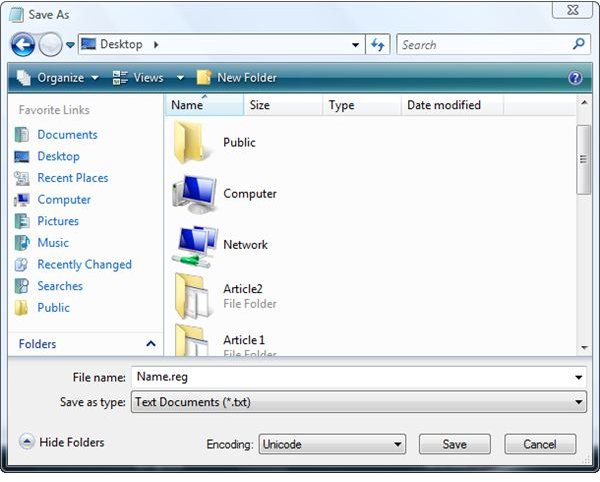Click the Documents icon in the sidebar
Viewport: 600px width, 482px height.
coord(21,135)
